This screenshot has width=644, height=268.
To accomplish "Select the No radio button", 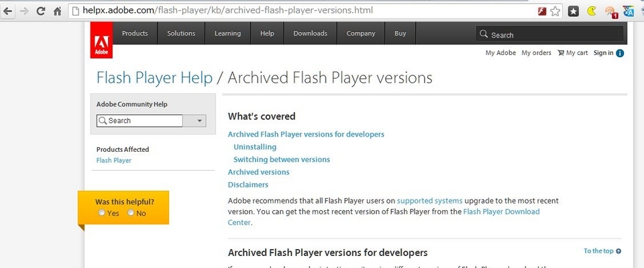I will click(131, 212).
